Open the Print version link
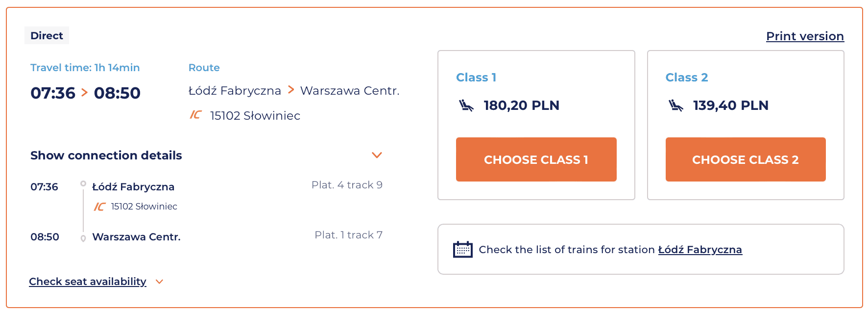This screenshot has width=868, height=313. pos(804,36)
